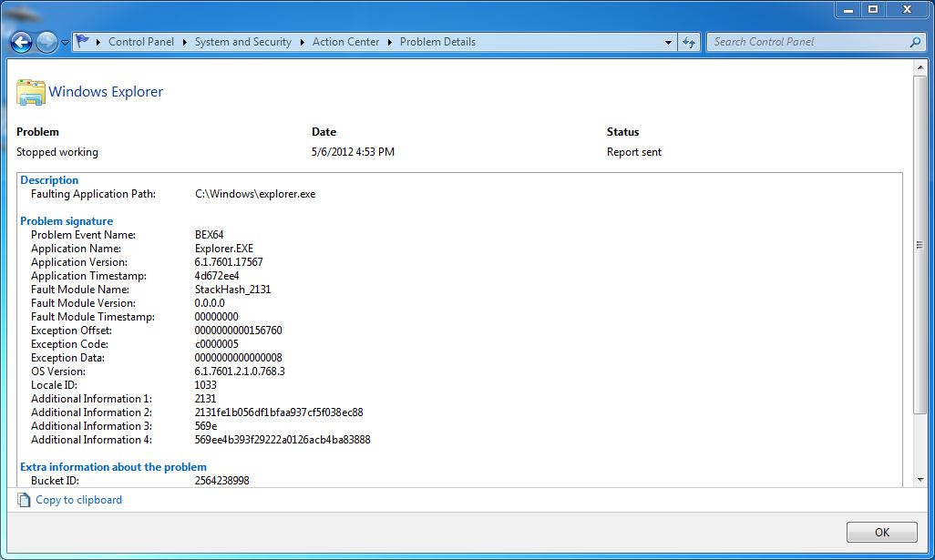Go to Control Panel breadcrumb

point(141,42)
